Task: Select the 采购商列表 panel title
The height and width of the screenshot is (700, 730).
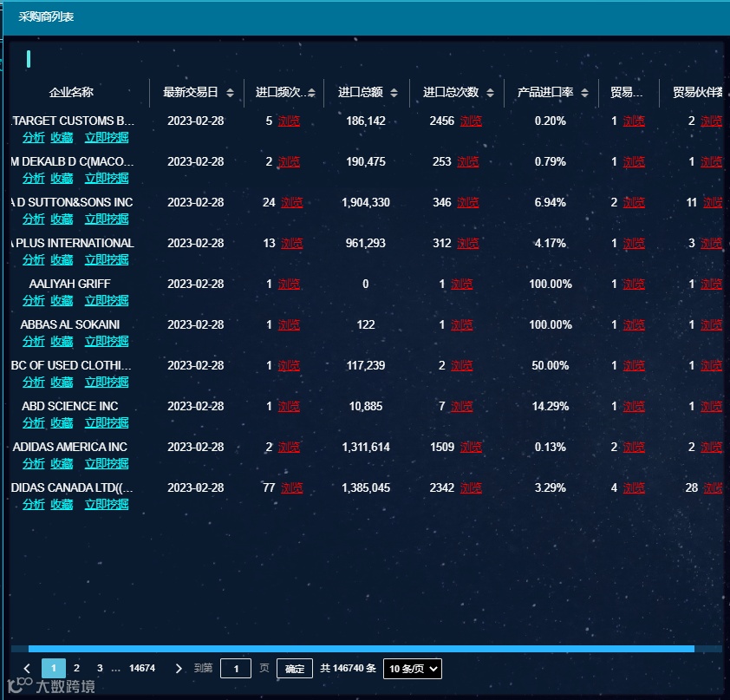Action: tap(46, 16)
